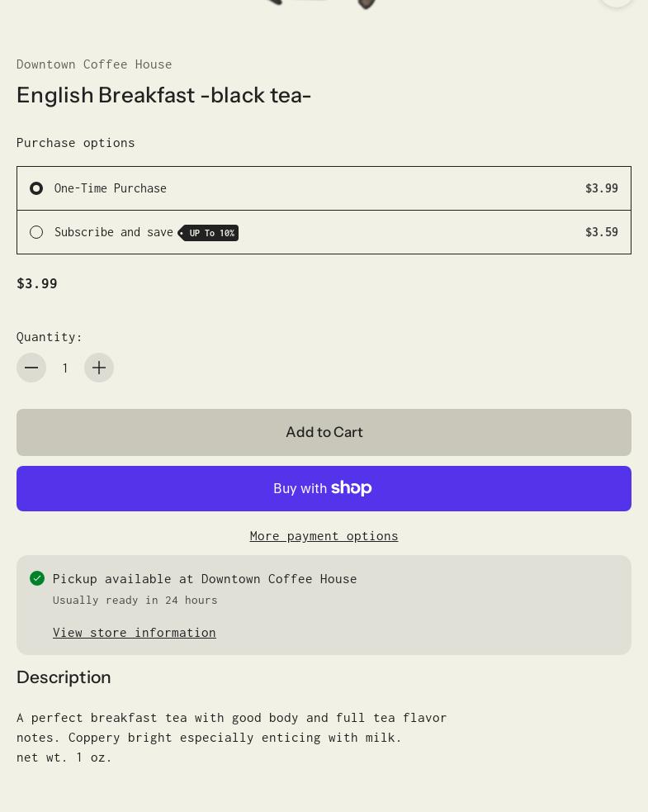Image resolution: width=648 pixels, height=812 pixels.
Task: Select the One-Time Purchase radio button
Action: (36, 188)
